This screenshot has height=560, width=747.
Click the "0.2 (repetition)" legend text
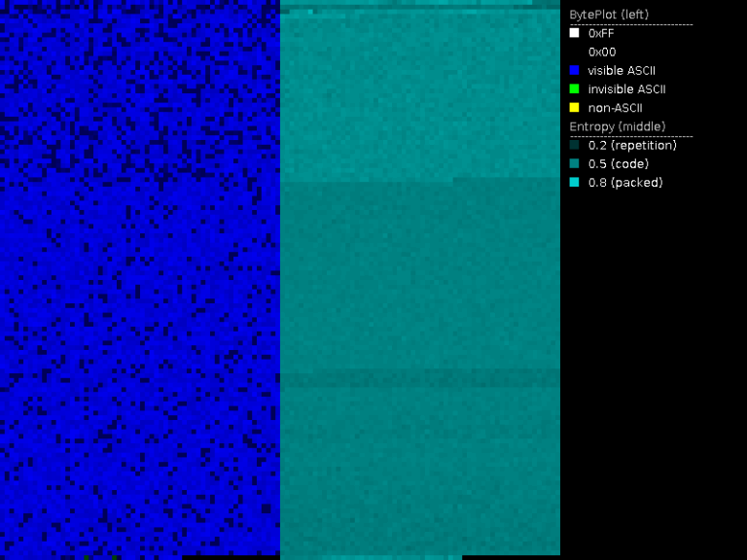[x=632, y=145]
